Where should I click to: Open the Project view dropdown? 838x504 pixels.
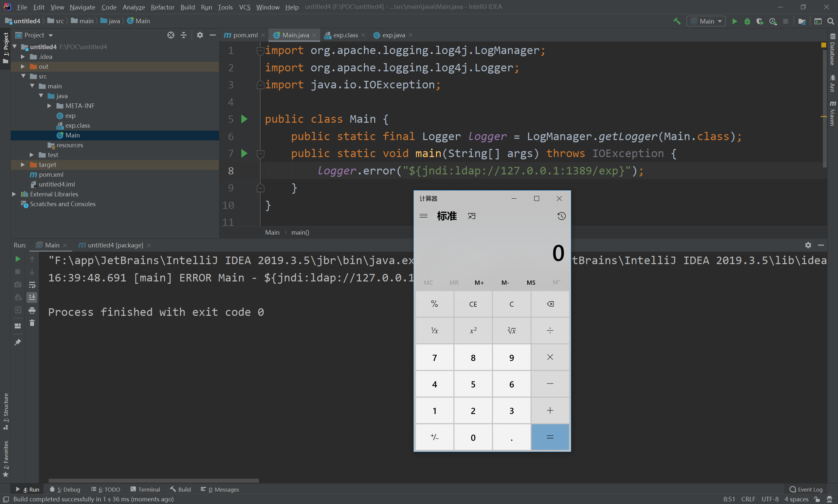[x=34, y=35]
